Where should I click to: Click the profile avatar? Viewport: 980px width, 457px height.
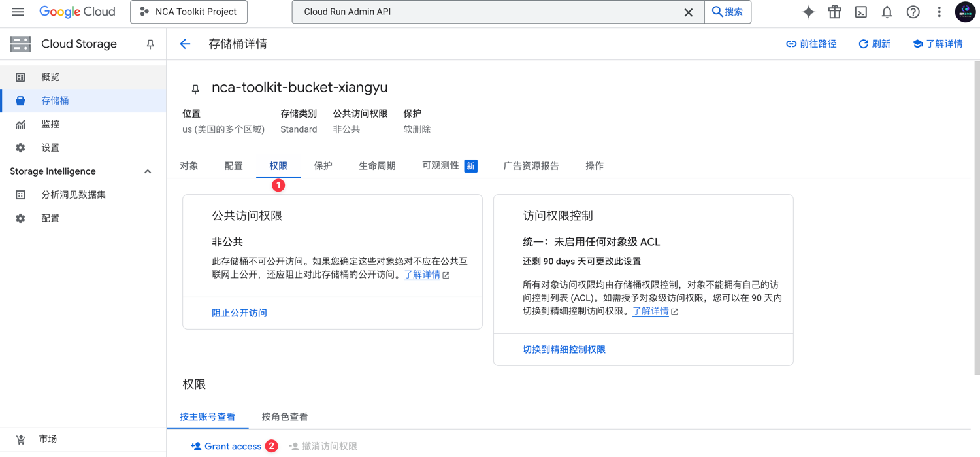coord(965,11)
